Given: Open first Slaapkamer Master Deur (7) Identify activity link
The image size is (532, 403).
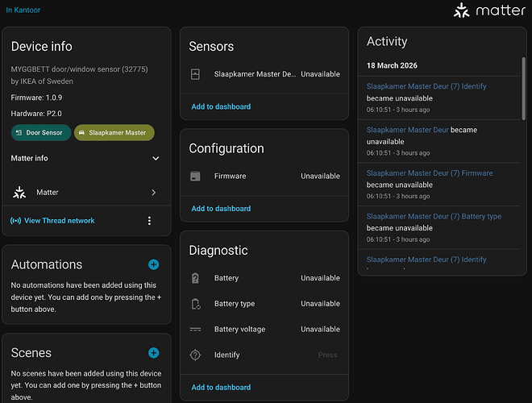Looking at the screenshot, I should coord(426,86).
